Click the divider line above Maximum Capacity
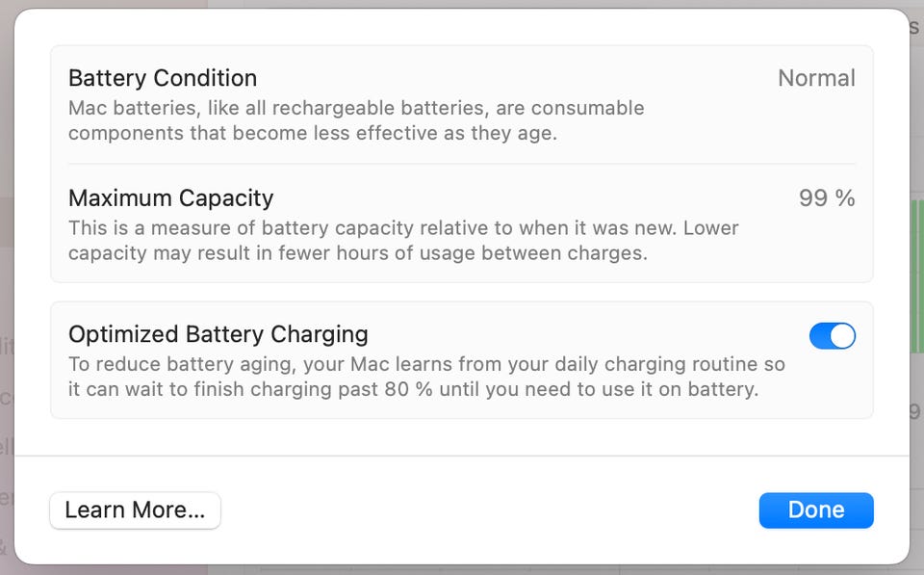The height and width of the screenshot is (575, 924). (x=461, y=164)
